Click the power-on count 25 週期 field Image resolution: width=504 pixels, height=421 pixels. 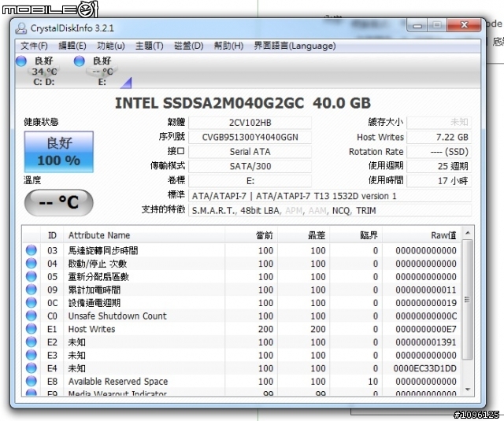(x=439, y=166)
